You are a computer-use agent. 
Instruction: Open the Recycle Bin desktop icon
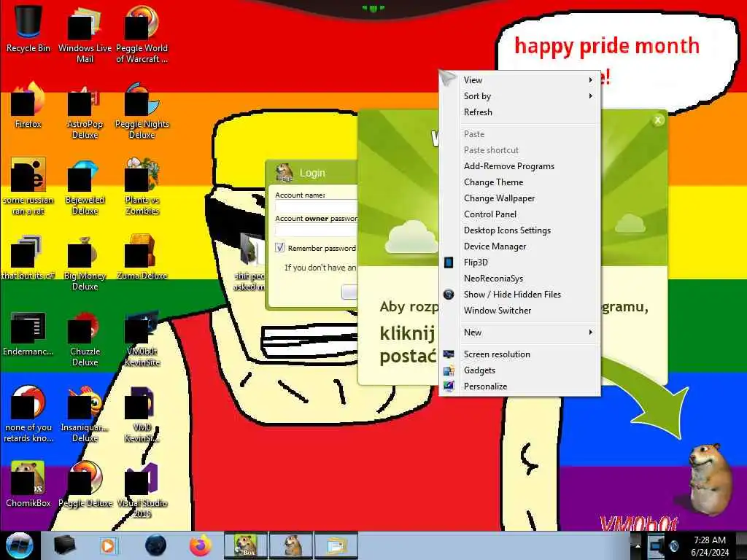point(28,28)
